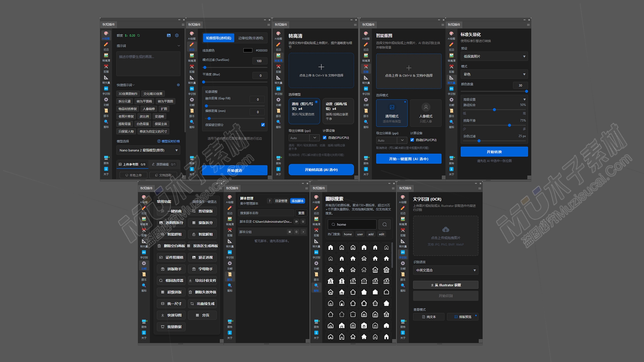
Task: Open the 模型实时价格 link
Action: click(168, 141)
